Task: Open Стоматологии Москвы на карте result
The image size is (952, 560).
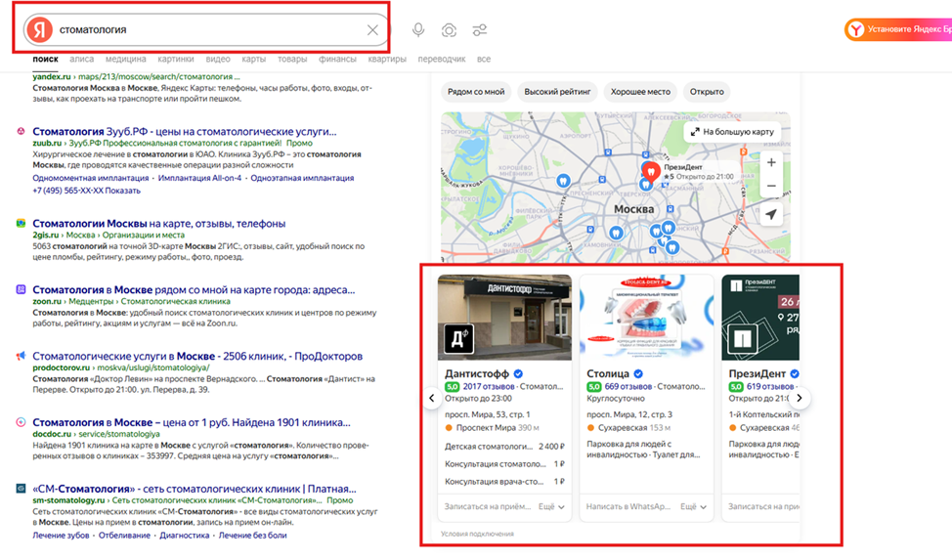Action: coord(159,224)
